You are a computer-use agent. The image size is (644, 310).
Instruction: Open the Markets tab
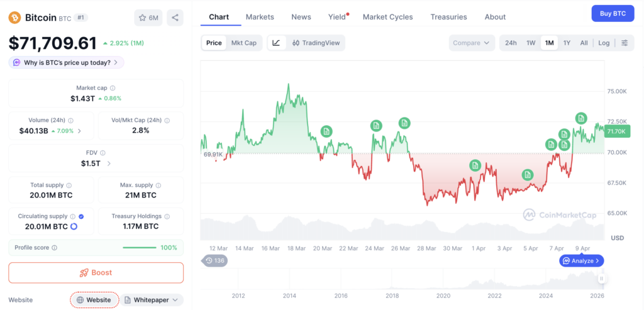260,17
